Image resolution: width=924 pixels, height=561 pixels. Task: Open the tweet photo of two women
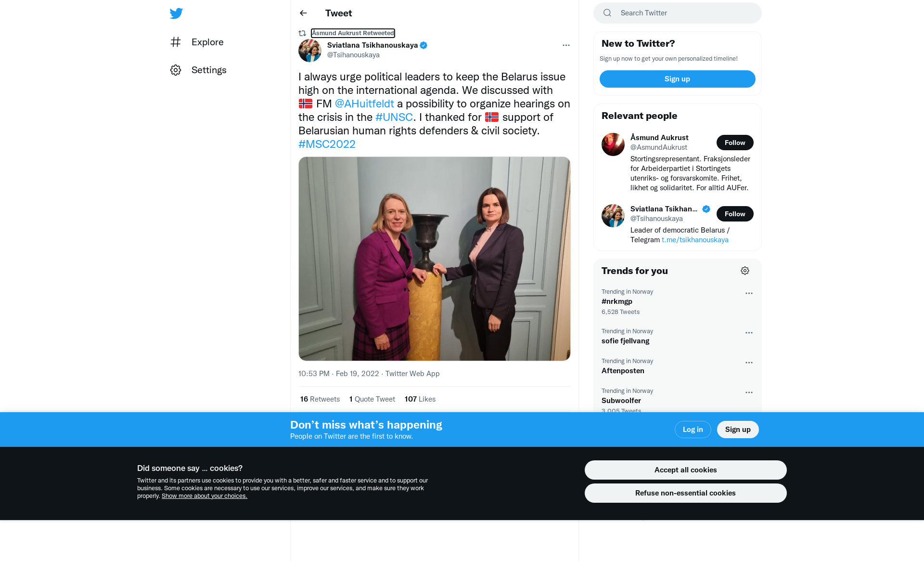(x=435, y=259)
